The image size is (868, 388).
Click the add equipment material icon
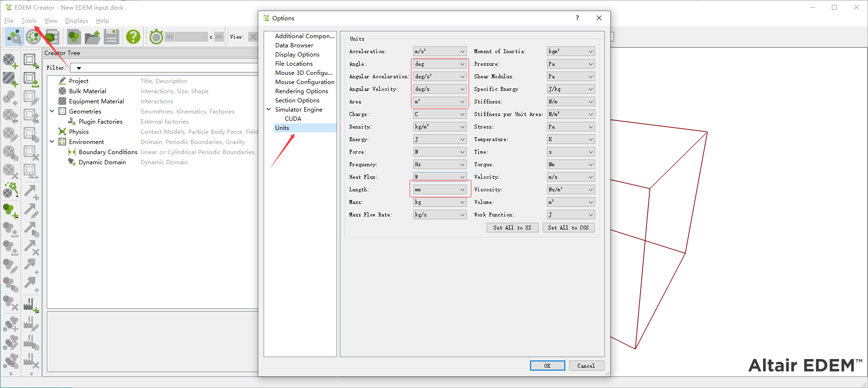click(x=11, y=79)
